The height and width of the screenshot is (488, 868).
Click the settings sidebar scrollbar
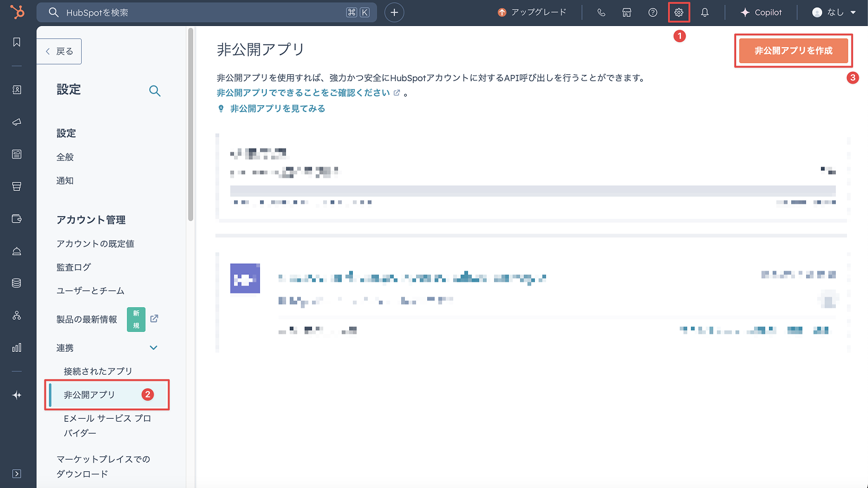pyautogui.click(x=191, y=124)
